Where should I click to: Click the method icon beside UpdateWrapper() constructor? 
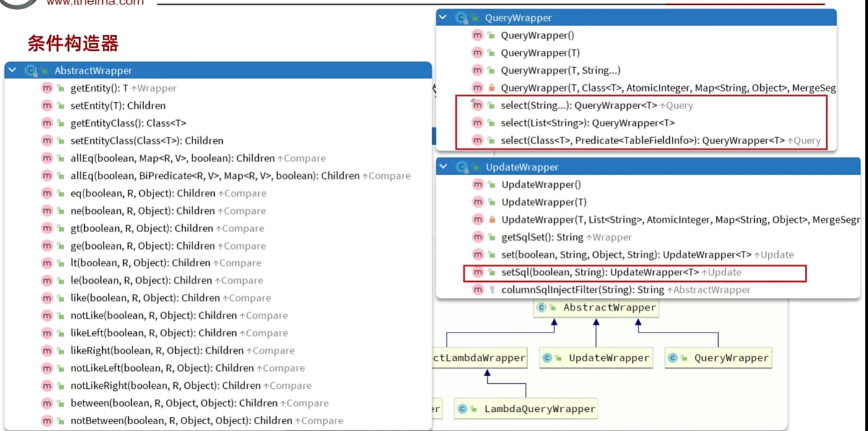(478, 185)
